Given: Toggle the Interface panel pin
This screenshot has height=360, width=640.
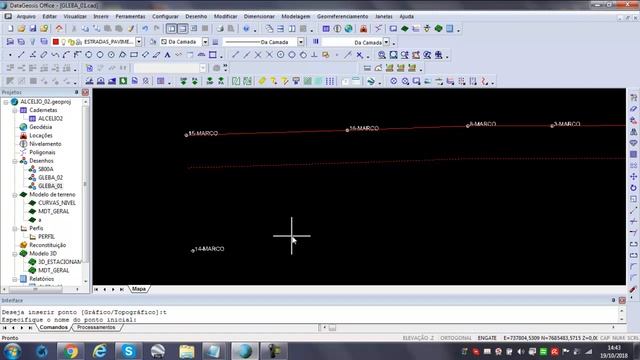Looking at the screenshot, I should [613, 300].
